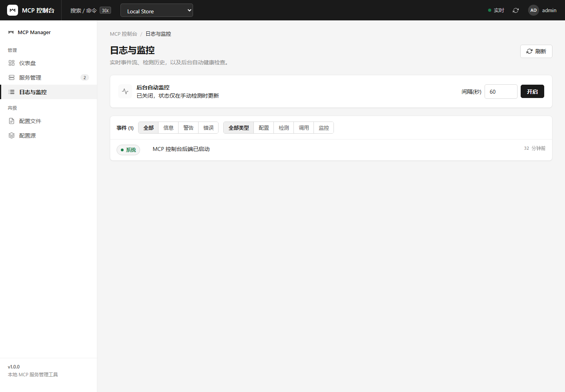Click the v1.0.0 version label
Image resolution: width=565 pixels, height=392 pixels.
[14, 367]
